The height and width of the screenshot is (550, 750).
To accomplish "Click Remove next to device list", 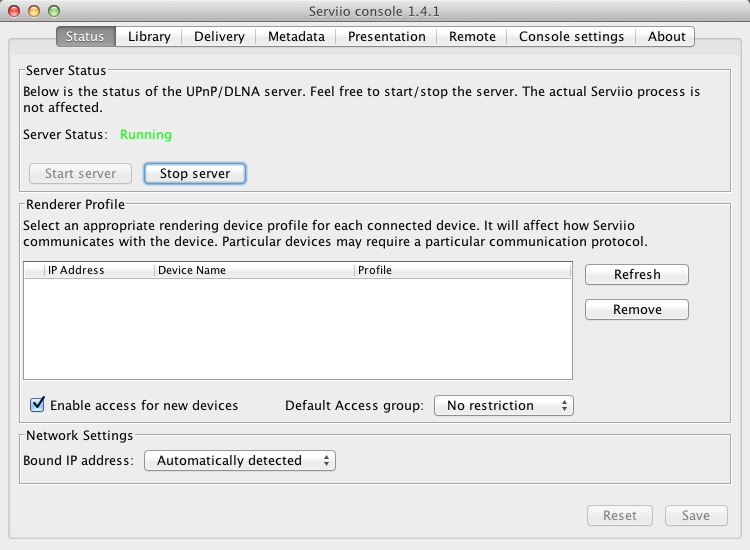I will (637, 309).
